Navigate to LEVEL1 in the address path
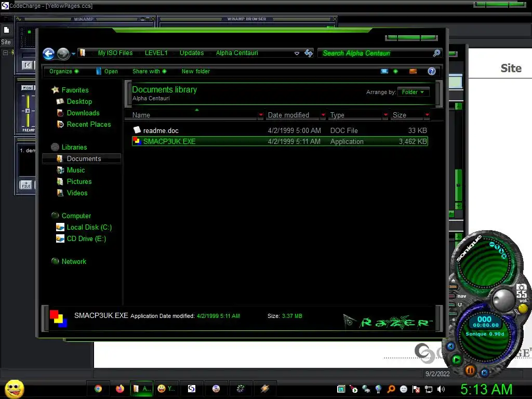This screenshot has height=399, width=532. [x=156, y=53]
